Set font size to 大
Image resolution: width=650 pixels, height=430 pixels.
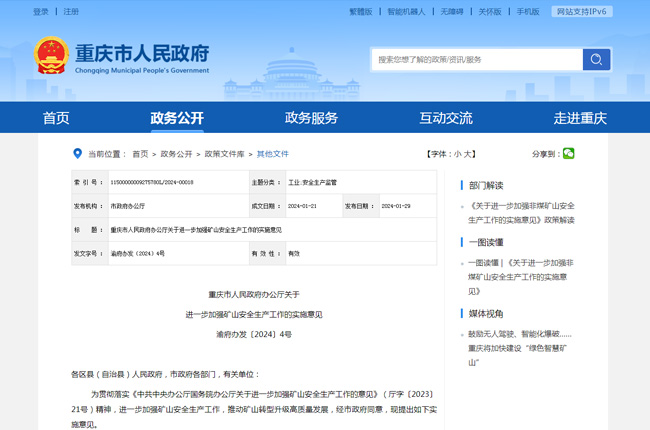tap(470, 154)
